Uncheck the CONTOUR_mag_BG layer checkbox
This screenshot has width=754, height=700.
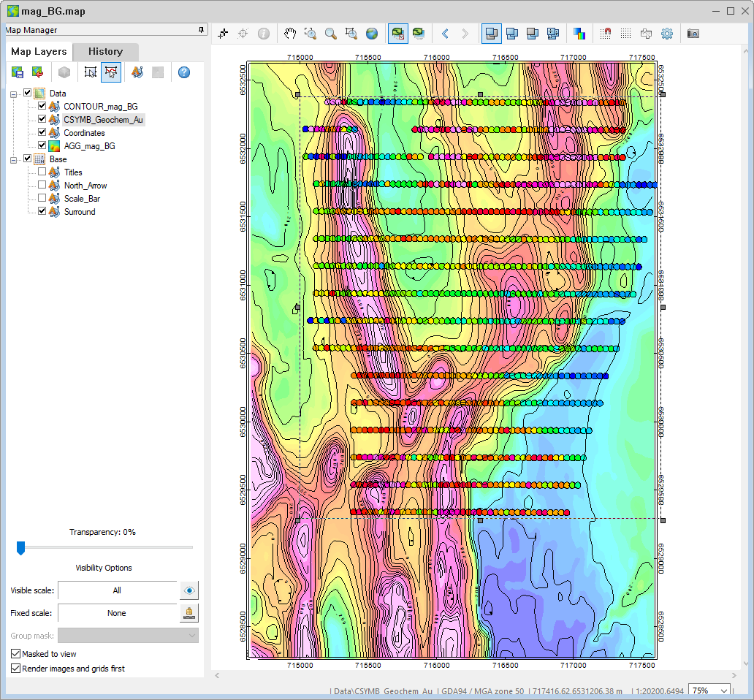click(42, 106)
